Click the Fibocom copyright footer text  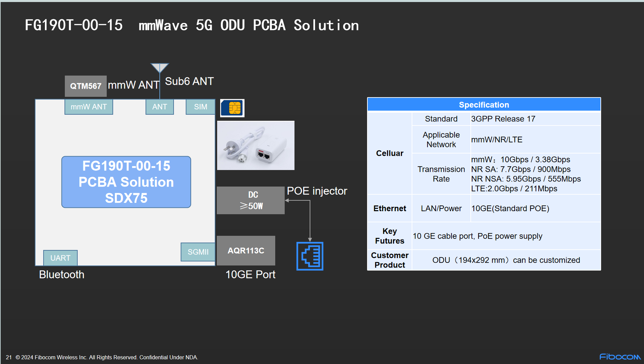(107, 357)
